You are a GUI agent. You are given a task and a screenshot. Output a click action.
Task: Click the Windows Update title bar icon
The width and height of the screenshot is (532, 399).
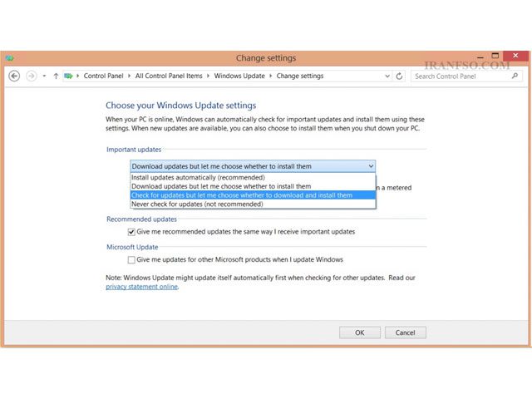9,58
